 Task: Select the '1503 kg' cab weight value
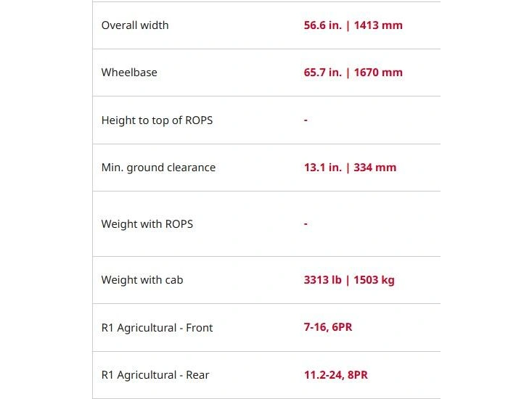tap(374, 280)
